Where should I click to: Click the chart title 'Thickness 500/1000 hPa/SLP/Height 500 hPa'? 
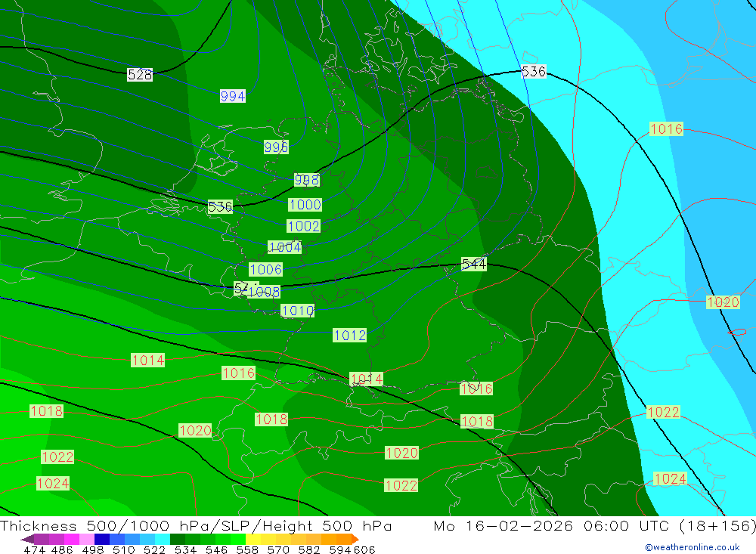197,525
